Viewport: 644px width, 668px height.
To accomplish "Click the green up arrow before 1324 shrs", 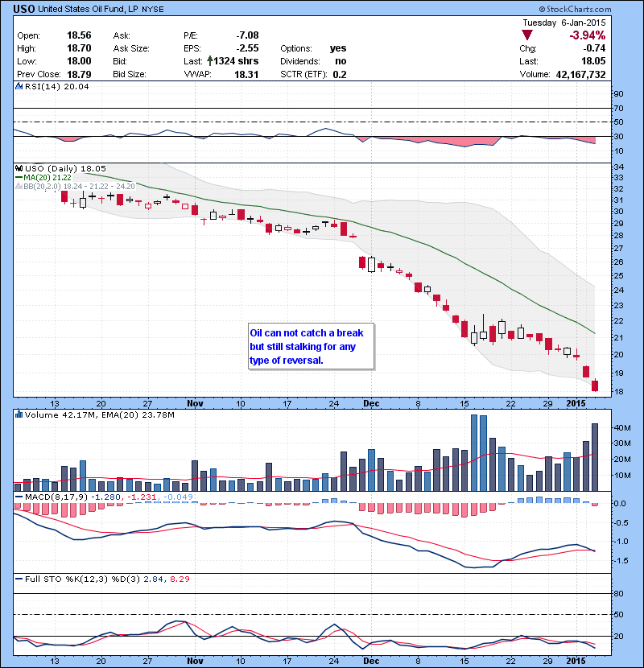I will (x=209, y=61).
